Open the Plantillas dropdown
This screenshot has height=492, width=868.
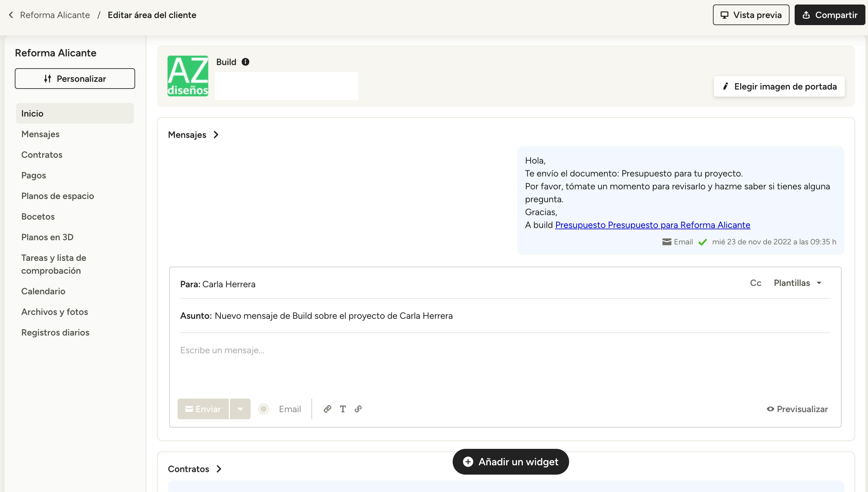click(x=798, y=283)
